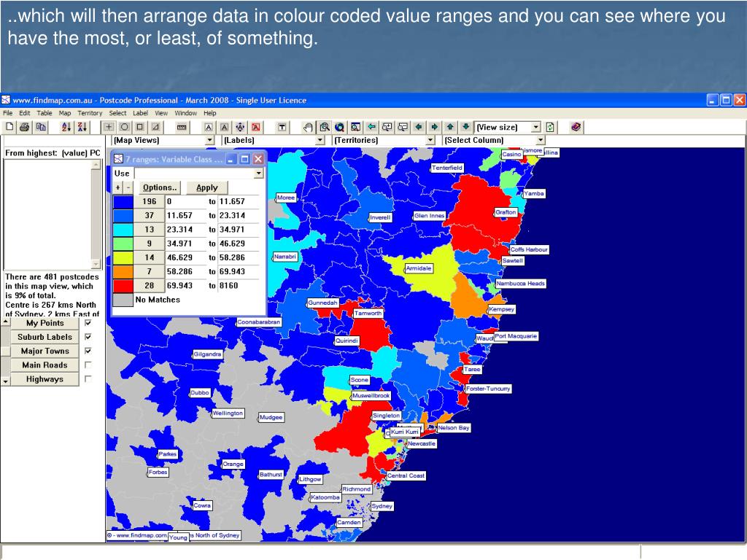Click the previous view left arrow icon
This screenshot has width=747, height=560.
pyautogui.click(x=371, y=127)
